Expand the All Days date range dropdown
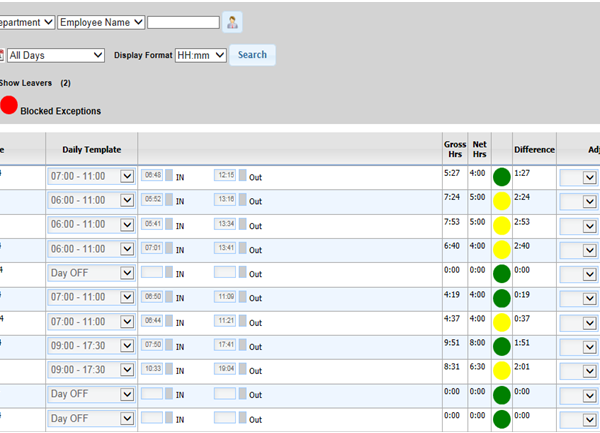 tap(56, 55)
